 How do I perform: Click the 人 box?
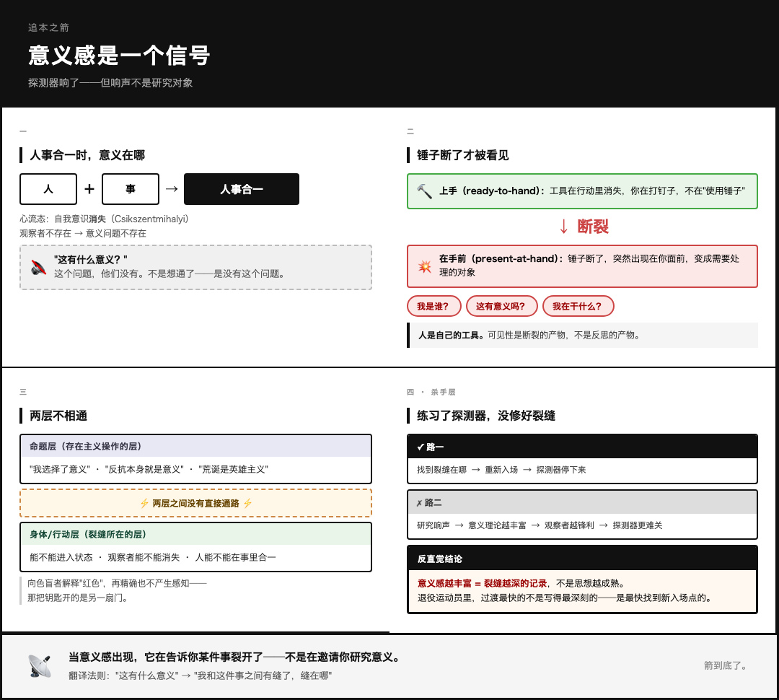(x=48, y=189)
